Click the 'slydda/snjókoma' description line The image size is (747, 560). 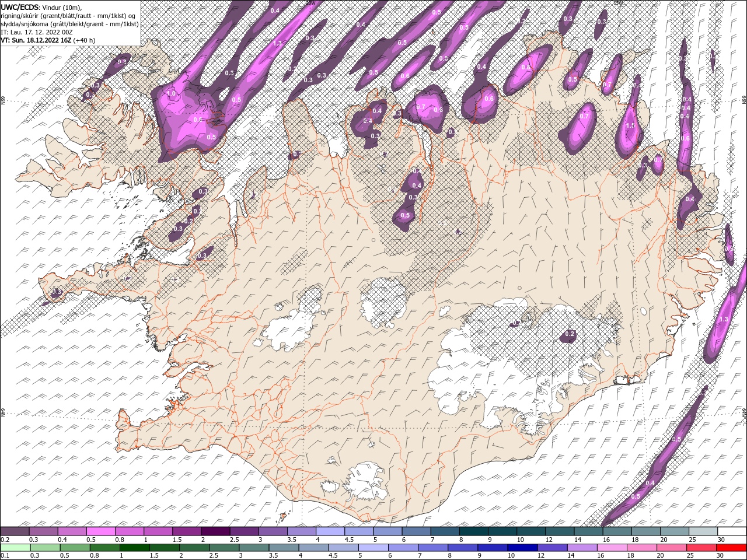(69, 24)
